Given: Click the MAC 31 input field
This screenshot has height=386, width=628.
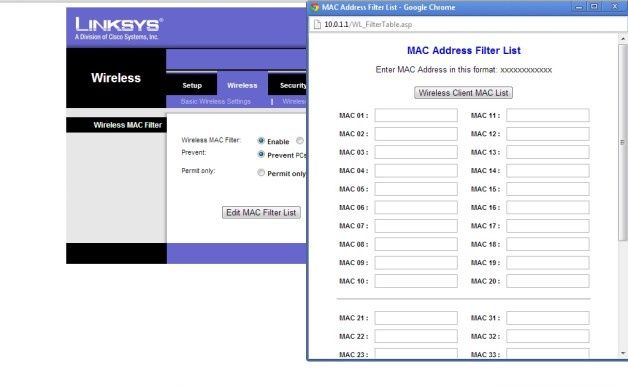Looking at the screenshot, I should click(x=548, y=318).
